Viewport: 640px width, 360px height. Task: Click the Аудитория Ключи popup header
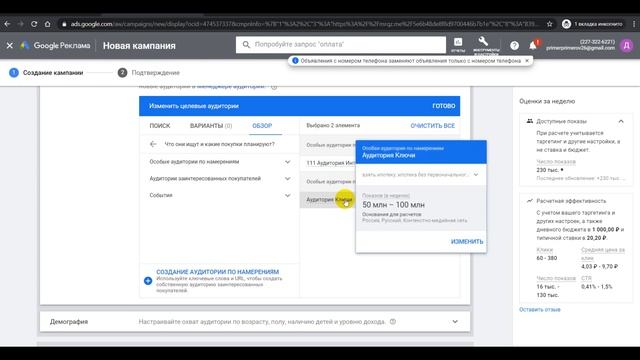(x=421, y=152)
